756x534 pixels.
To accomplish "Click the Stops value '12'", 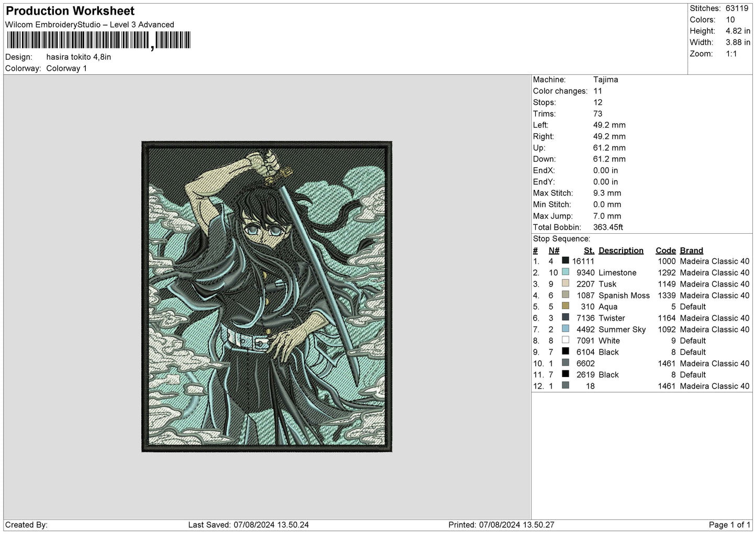I will click(598, 103).
